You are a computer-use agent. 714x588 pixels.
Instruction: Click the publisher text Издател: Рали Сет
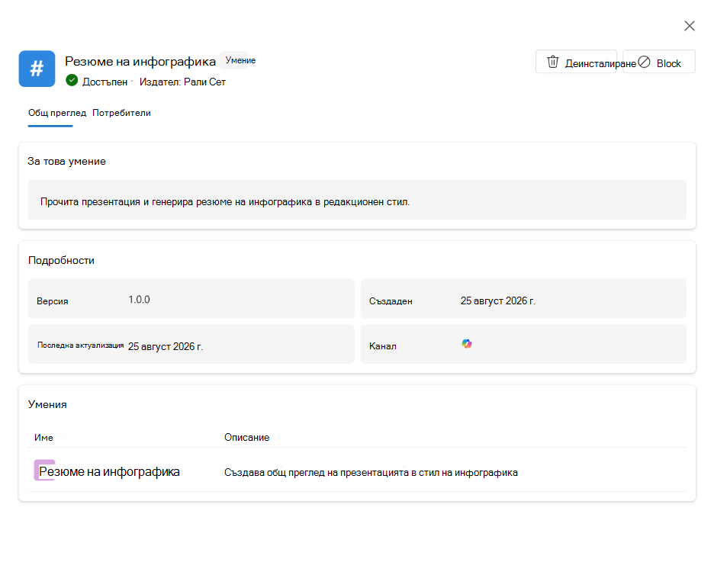point(182,82)
